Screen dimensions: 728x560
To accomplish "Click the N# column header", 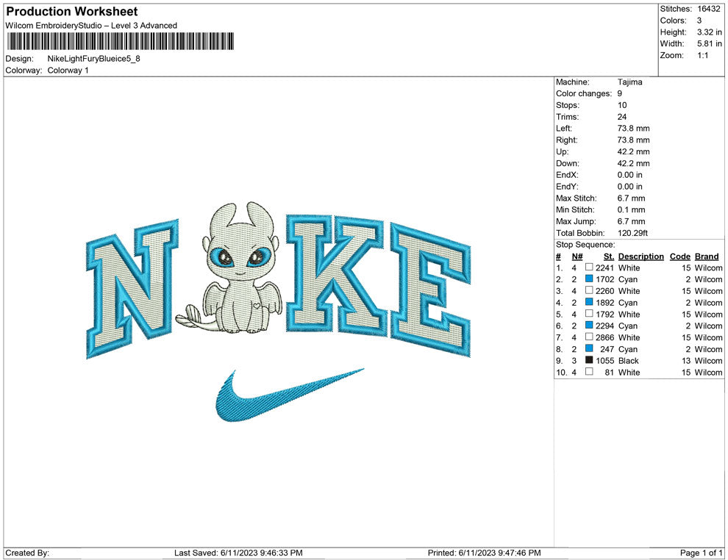I will click(577, 256).
